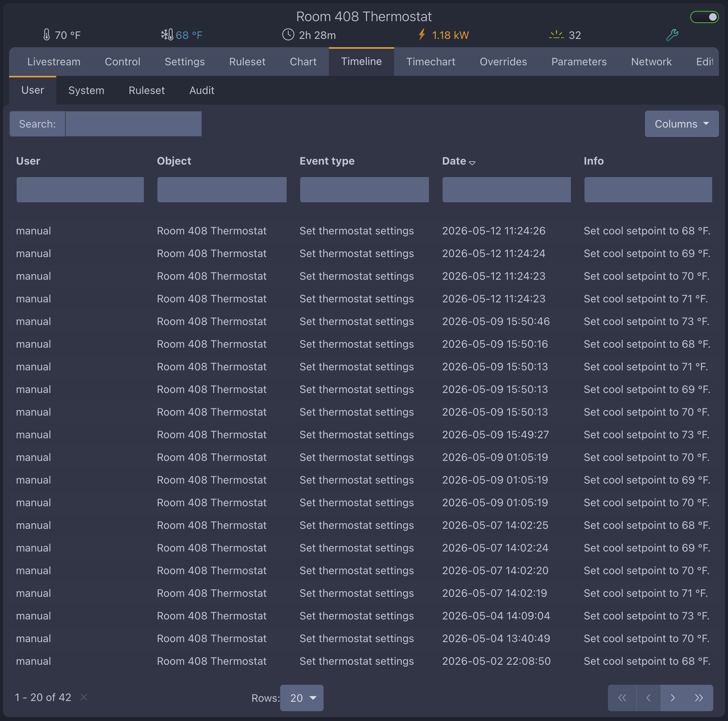The width and height of the screenshot is (728, 721).
Task: Switch to the Livestream tab
Action: [x=54, y=62]
